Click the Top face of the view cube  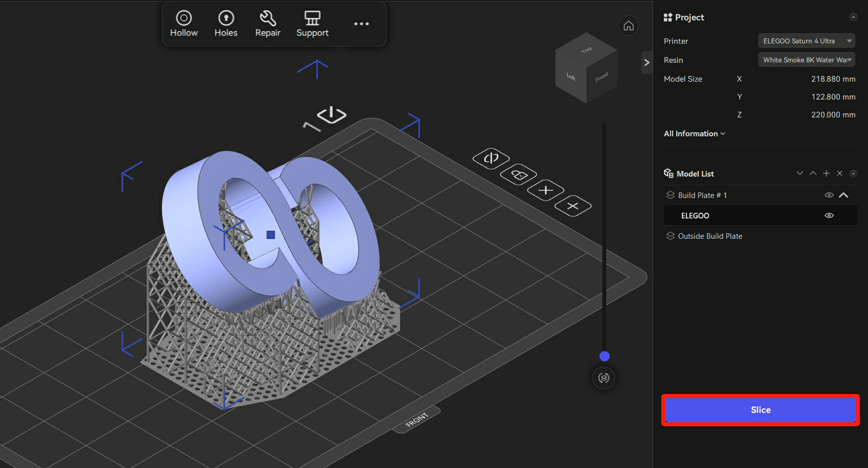[586, 49]
